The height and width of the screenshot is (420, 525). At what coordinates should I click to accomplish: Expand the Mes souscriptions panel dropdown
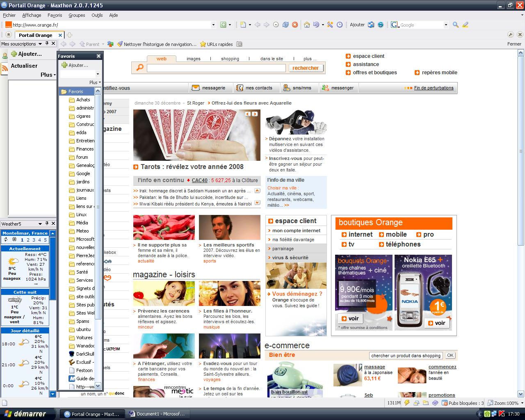[x=40, y=43]
